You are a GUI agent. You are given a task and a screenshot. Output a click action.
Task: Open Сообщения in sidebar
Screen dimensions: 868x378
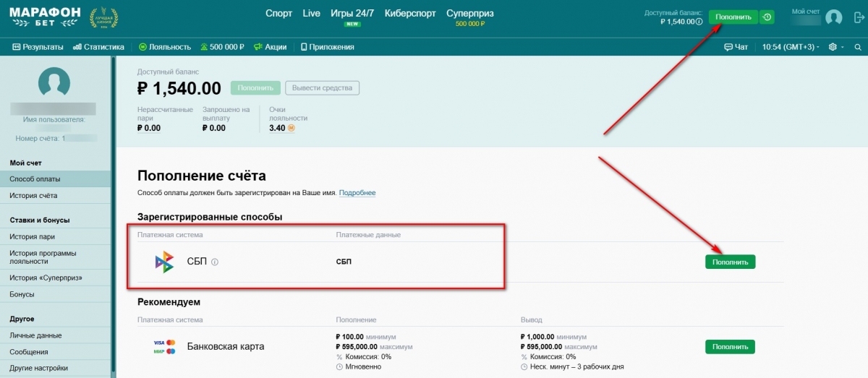point(54,352)
